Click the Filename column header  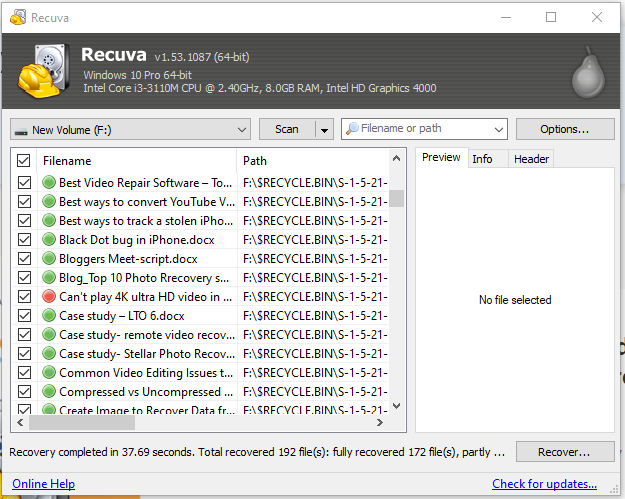click(x=137, y=161)
